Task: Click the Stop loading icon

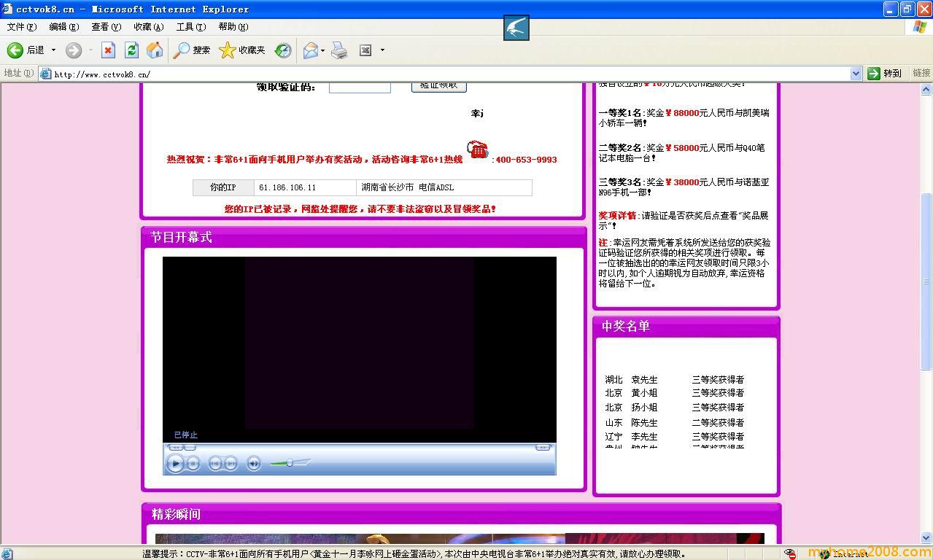Action: click(x=108, y=50)
